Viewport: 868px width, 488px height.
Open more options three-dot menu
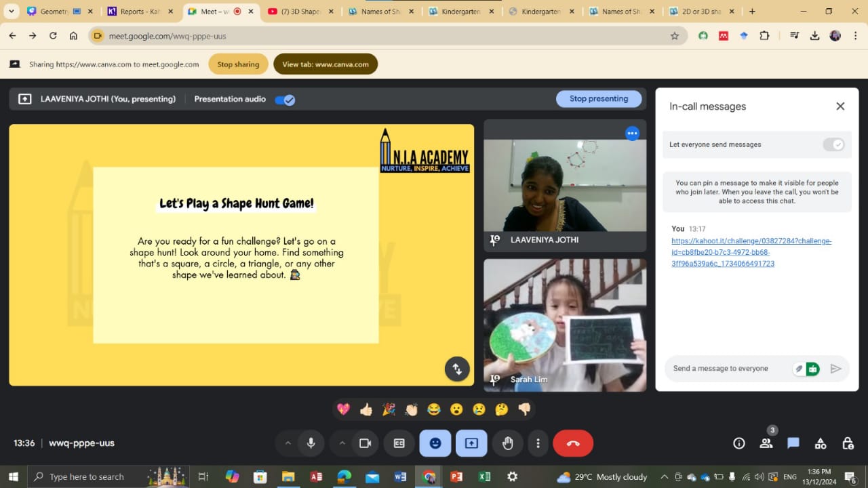(x=538, y=443)
